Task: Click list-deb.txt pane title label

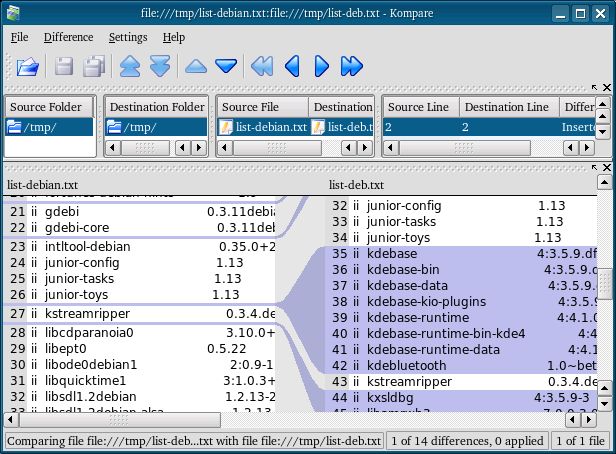Action: (x=357, y=185)
